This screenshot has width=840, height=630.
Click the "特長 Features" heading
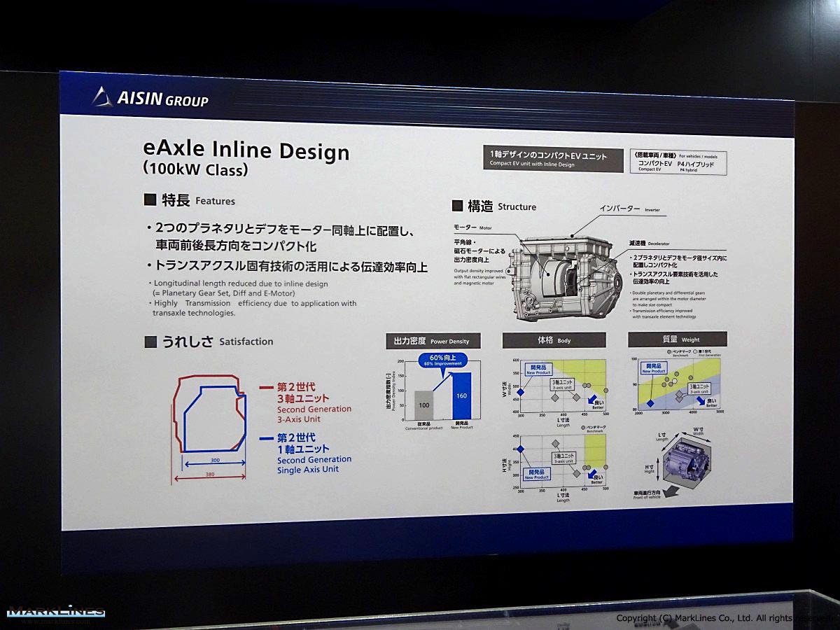pyautogui.click(x=190, y=201)
